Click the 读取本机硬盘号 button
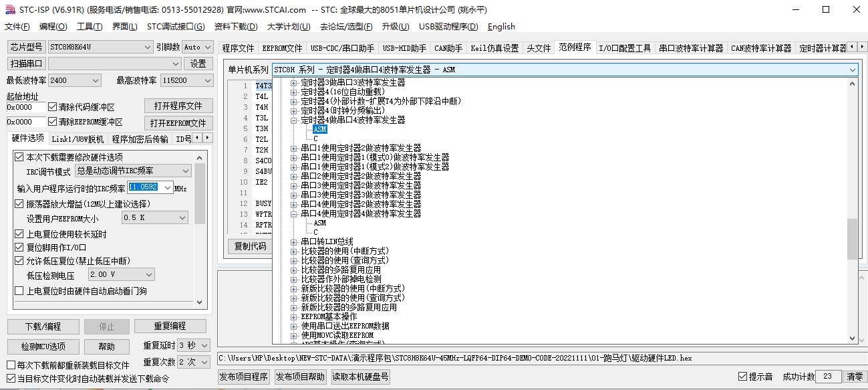This screenshot has height=390, width=868. coord(360,377)
